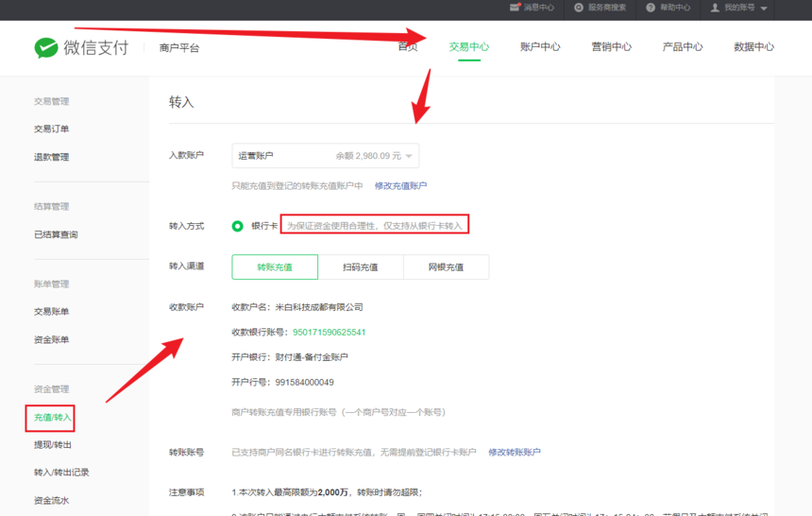Click the 修改转账账户 link
Screen dimensions: 812x516
(x=515, y=453)
